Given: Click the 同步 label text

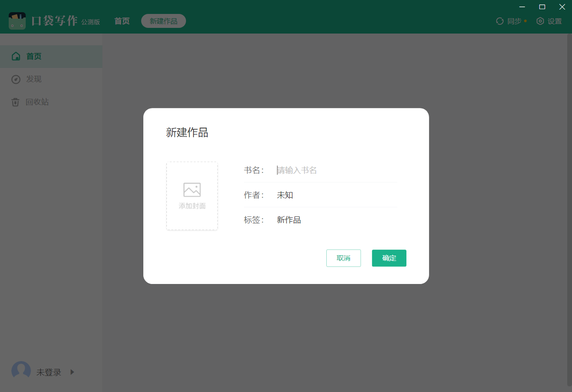Looking at the screenshot, I should click(514, 21).
